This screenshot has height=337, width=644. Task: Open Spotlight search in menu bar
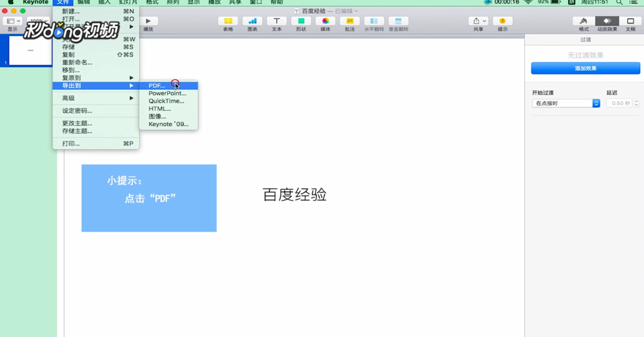(x=619, y=2)
